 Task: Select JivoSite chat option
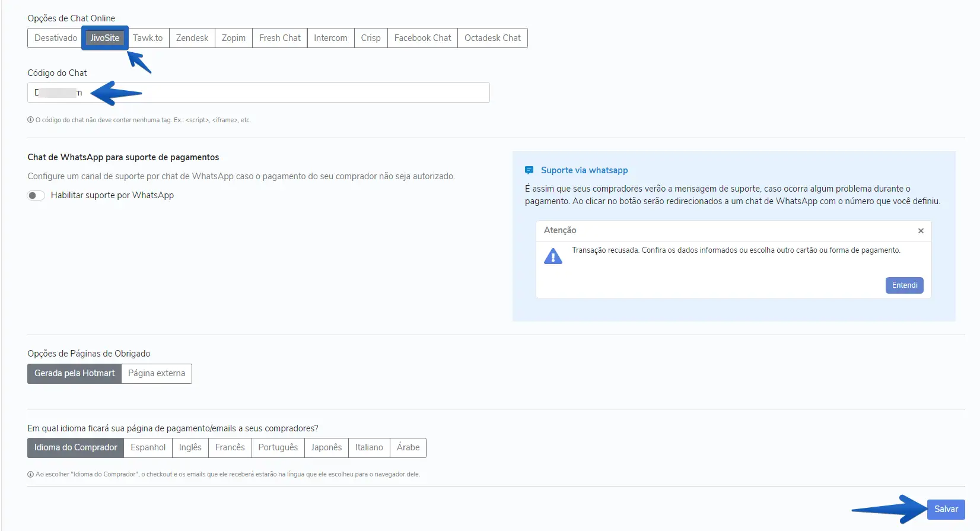pyautogui.click(x=105, y=38)
